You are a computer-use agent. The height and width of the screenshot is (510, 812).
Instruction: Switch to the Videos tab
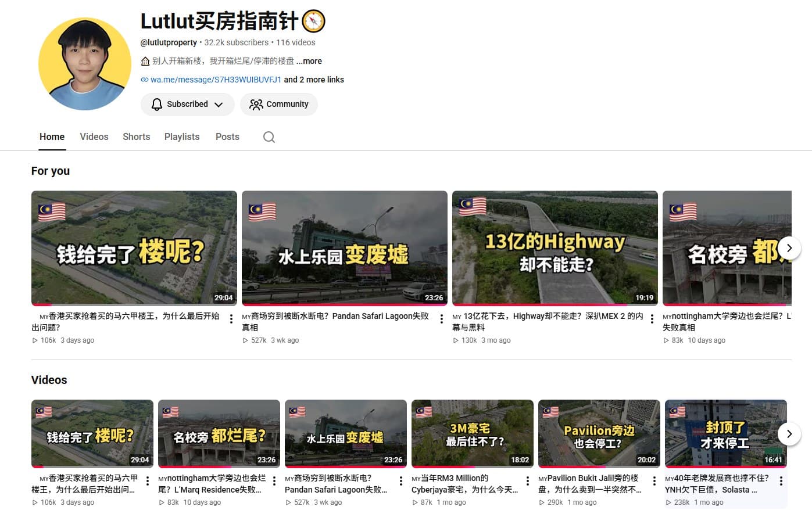(94, 137)
